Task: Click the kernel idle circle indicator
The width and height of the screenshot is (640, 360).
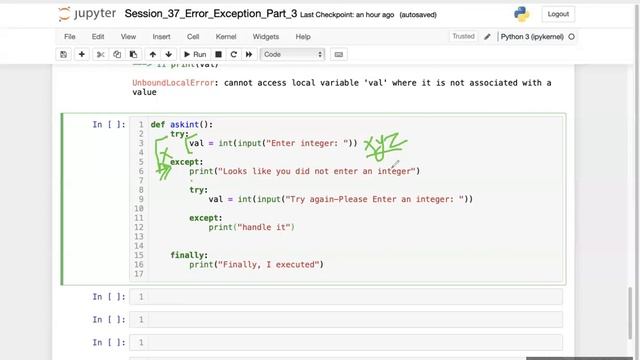Action: 571,37
